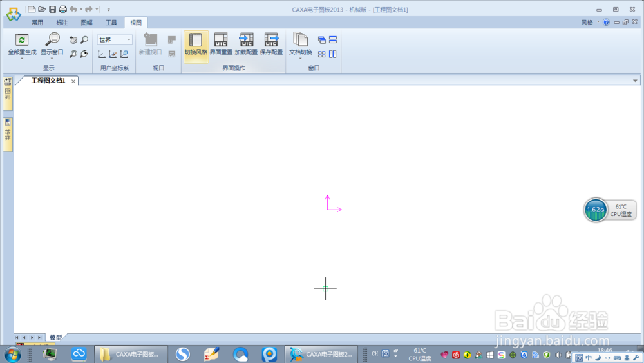The width and height of the screenshot is (644, 363).
Task: Open the CAXA application menu logo
Action: tap(13, 14)
